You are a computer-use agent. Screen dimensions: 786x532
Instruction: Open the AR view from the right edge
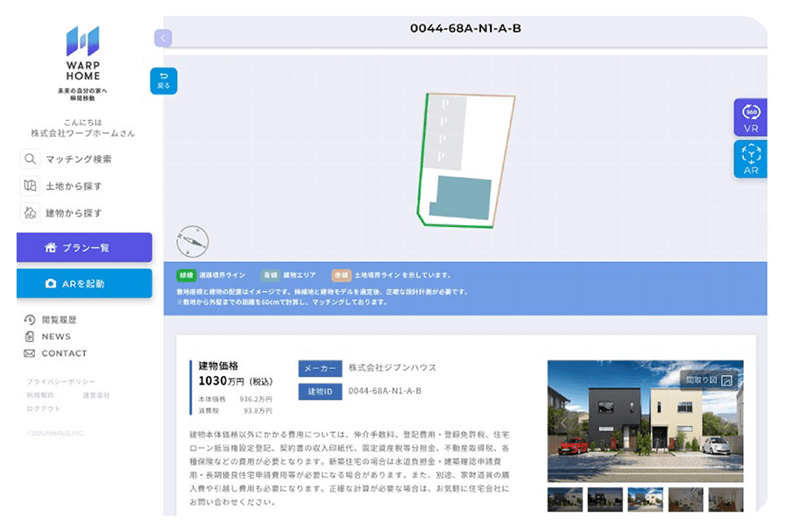(x=751, y=160)
